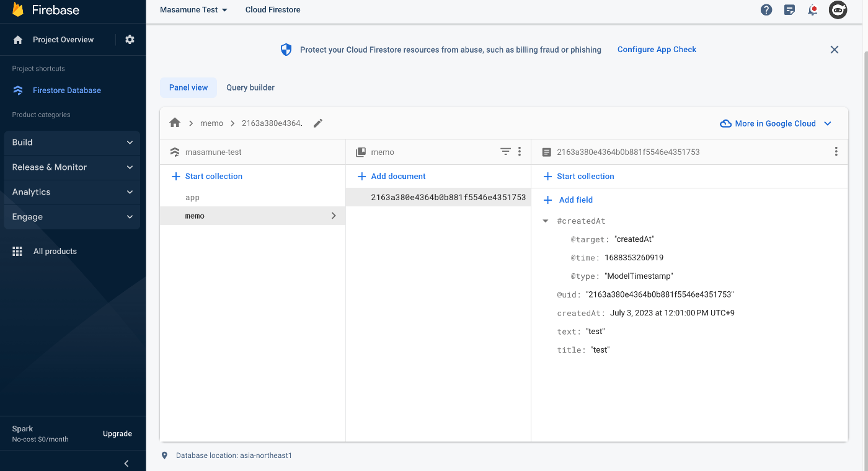Click the home icon in the breadcrumb
Screen dimensions: 868x471
coord(175,123)
